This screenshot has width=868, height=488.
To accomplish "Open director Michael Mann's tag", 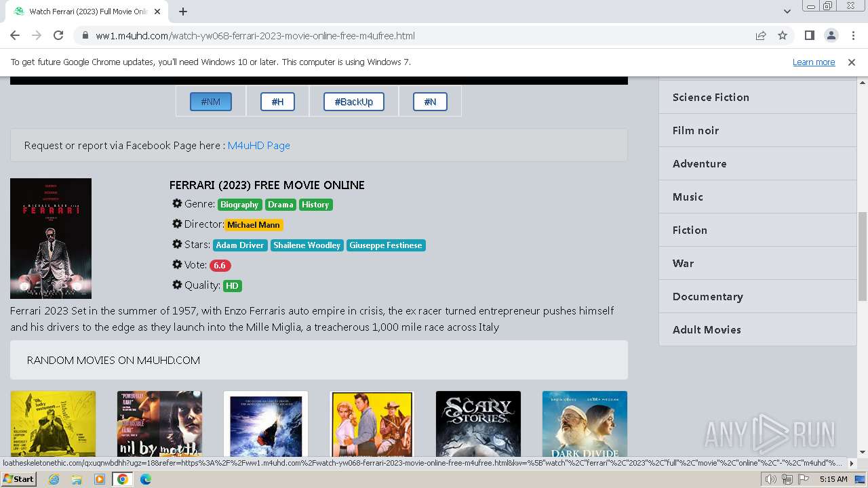I will click(x=254, y=225).
